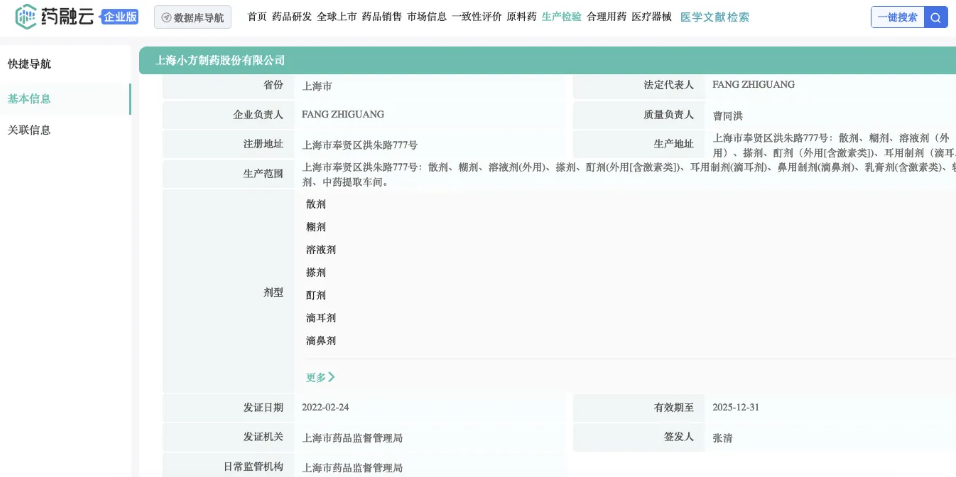956x477 pixels.
Task: Click dosage form 糊剂
Action: 316,227
